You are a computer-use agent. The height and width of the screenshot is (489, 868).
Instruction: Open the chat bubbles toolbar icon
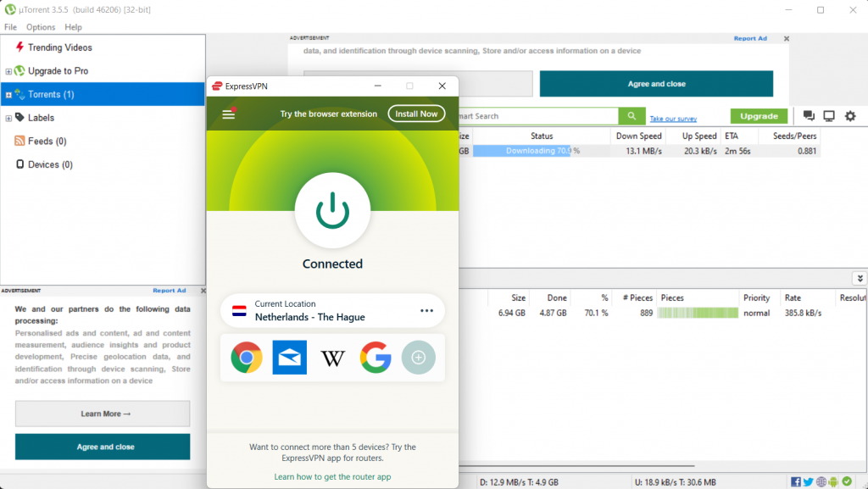click(x=809, y=115)
